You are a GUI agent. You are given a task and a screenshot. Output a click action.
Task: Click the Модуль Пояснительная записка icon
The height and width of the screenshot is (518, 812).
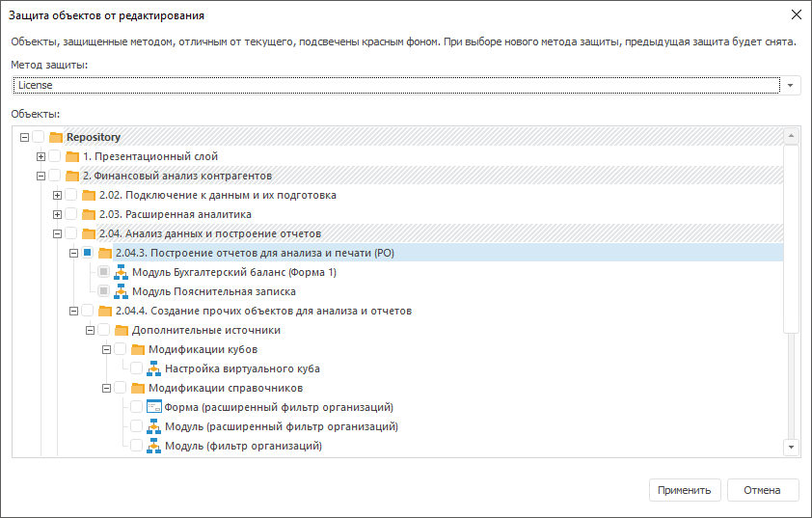tap(122, 291)
